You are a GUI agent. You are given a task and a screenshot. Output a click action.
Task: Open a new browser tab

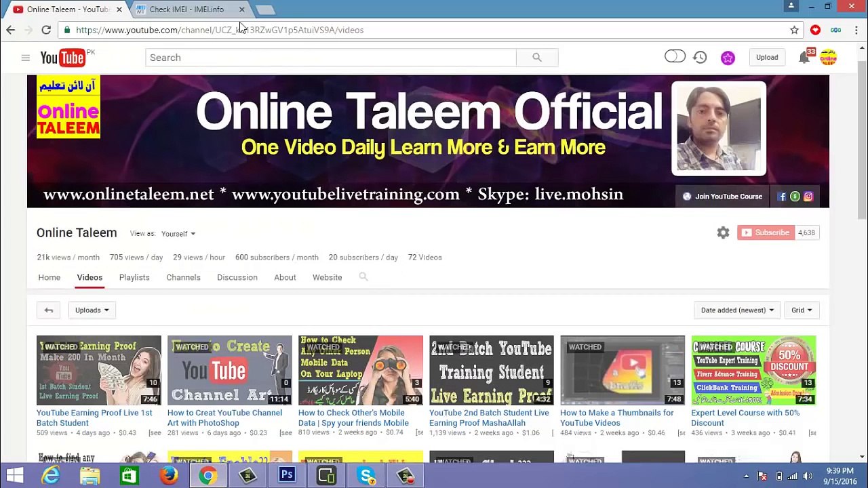(265, 9)
